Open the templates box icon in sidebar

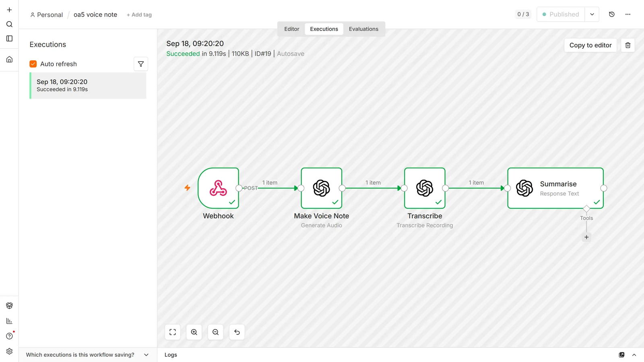(9, 306)
